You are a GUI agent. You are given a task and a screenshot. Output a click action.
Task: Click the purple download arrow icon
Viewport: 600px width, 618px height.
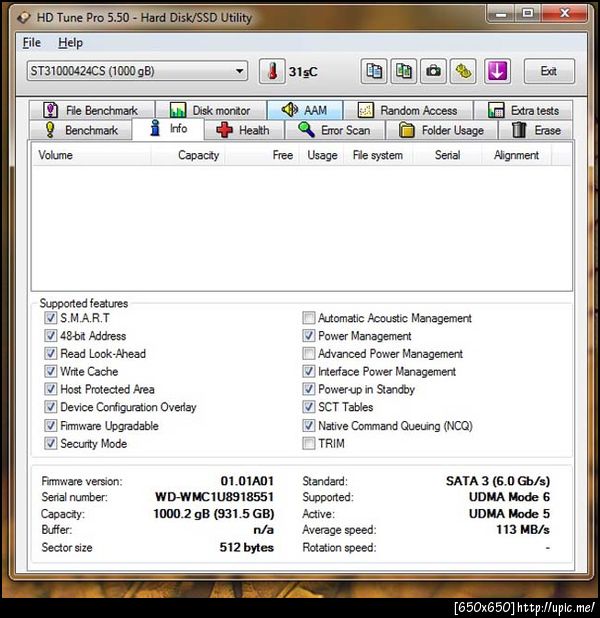click(x=497, y=71)
